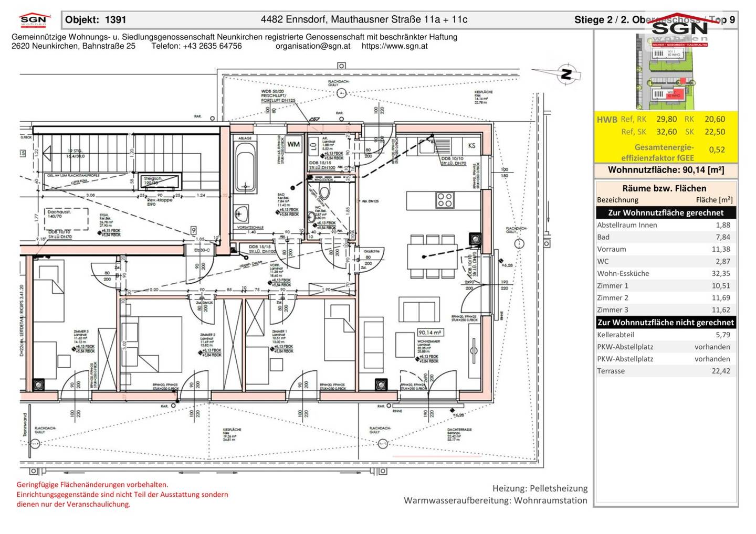The width and height of the screenshot is (756, 534).
Task: Select the Terrasse row in the area table
Action: click(665, 371)
